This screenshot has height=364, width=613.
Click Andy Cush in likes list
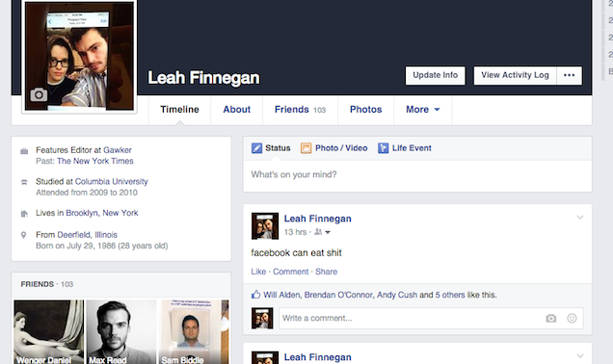coord(397,295)
